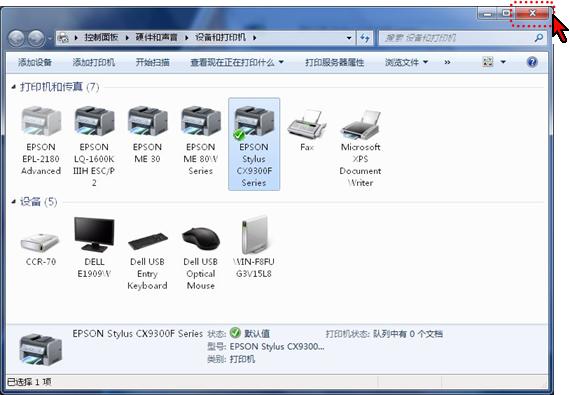The height and width of the screenshot is (395, 570).
Task: Show more toolbar commands via double chevron
Action: 447,63
